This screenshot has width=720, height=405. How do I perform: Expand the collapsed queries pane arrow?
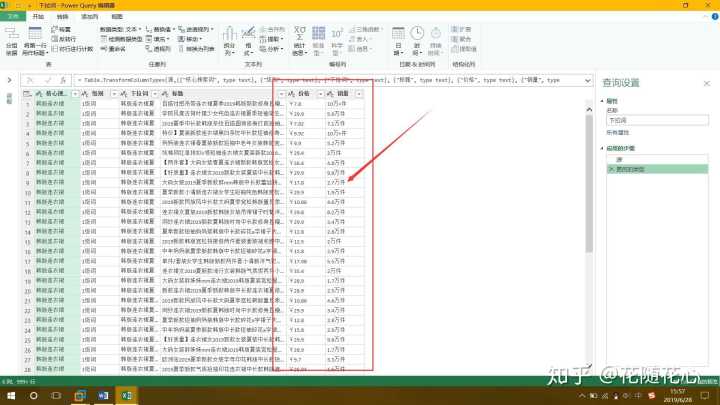tap(10, 79)
